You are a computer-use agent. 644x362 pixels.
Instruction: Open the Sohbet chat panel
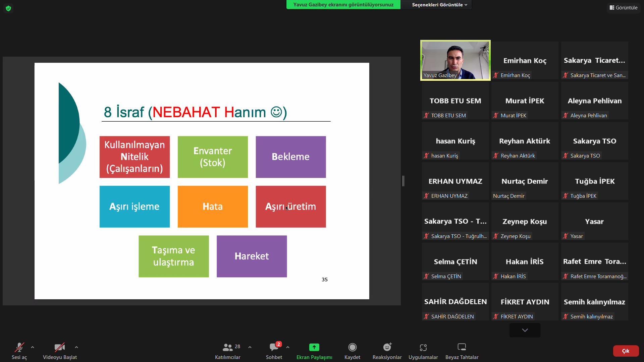[x=274, y=351]
